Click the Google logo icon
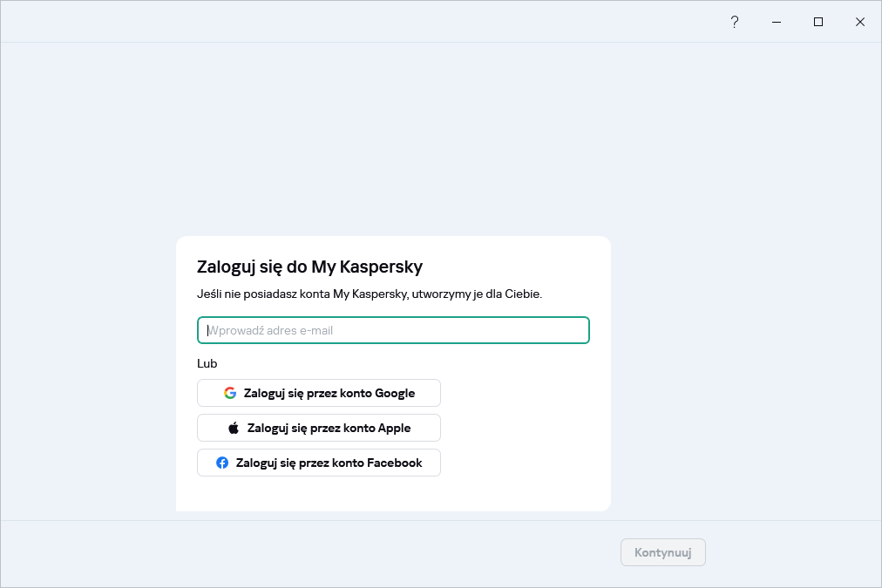 click(230, 393)
